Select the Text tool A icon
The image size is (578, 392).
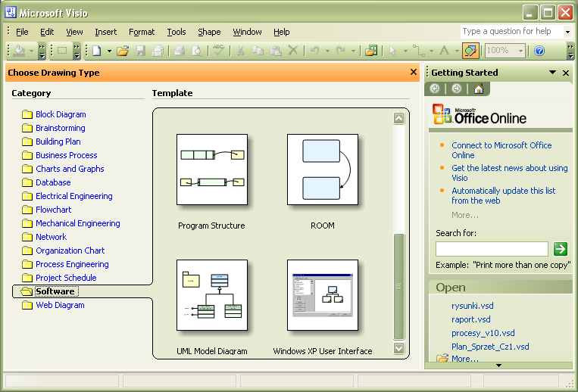click(445, 51)
